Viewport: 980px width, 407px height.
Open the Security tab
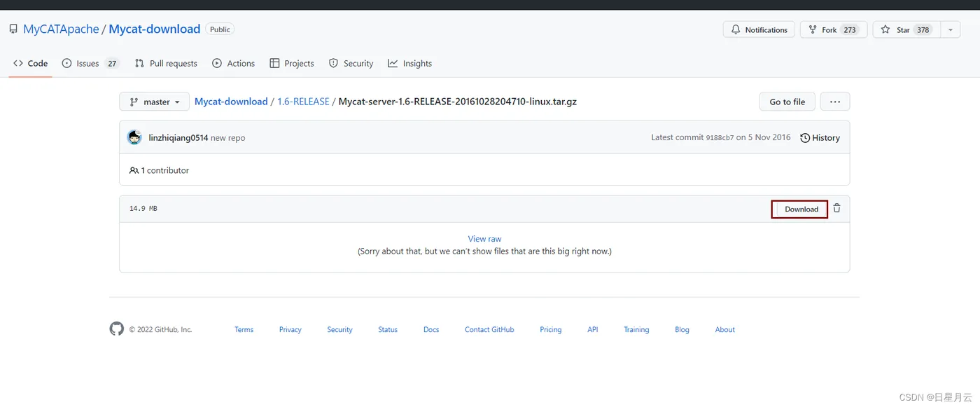351,63
